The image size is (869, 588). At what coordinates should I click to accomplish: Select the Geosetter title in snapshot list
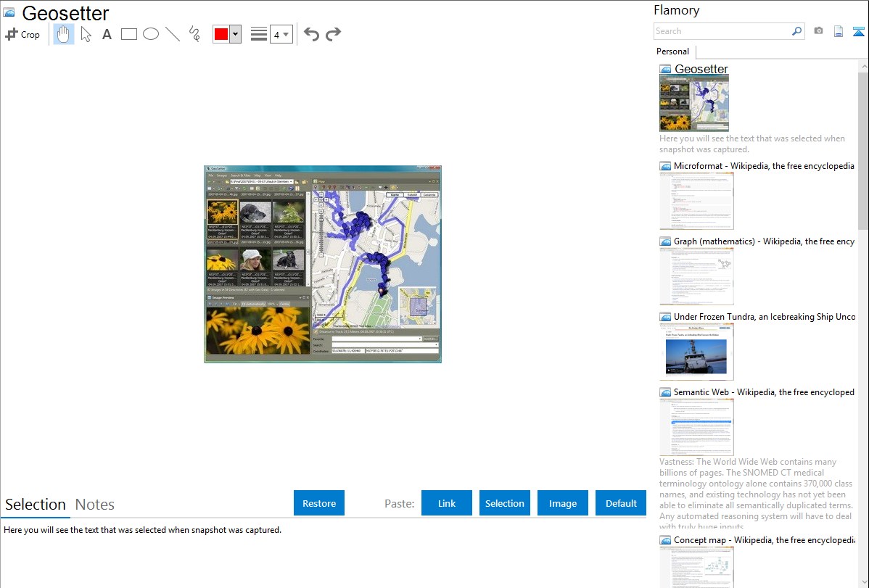point(701,69)
